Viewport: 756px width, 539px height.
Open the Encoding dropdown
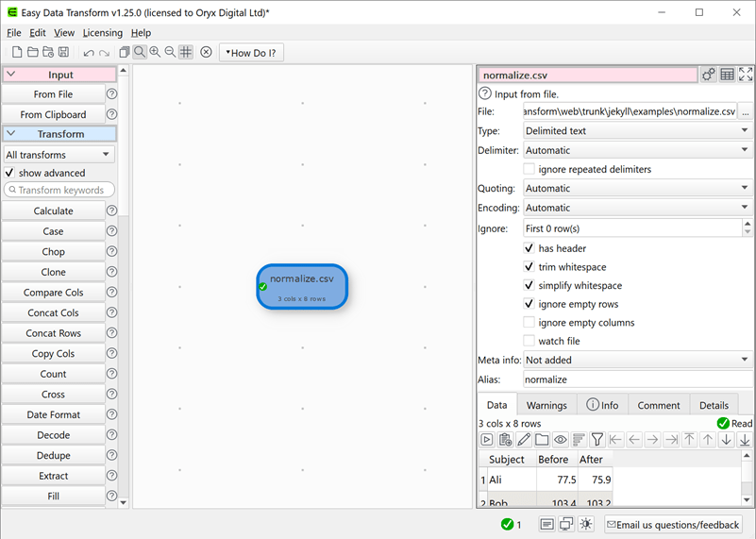click(x=637, y=208)
